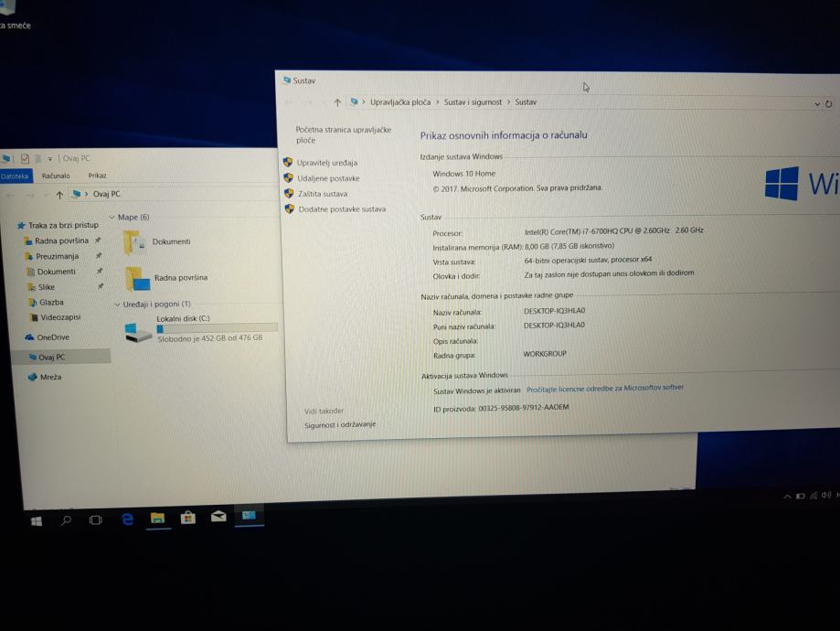Viewport: 840px width, 631px height.
Task: Refresh the Sustav window address bar
Action: click(x=828, y=104)
